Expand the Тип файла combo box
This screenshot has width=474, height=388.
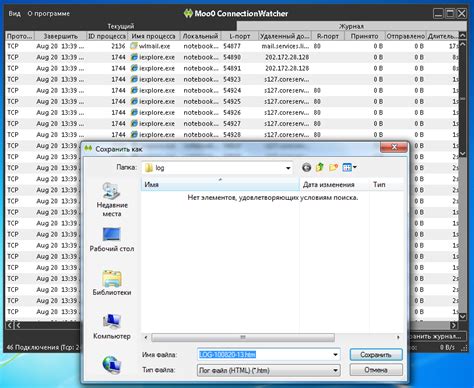268,370
